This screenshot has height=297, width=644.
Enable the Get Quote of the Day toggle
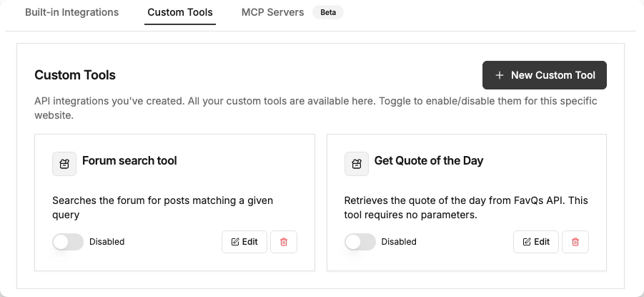pos(360,242)
